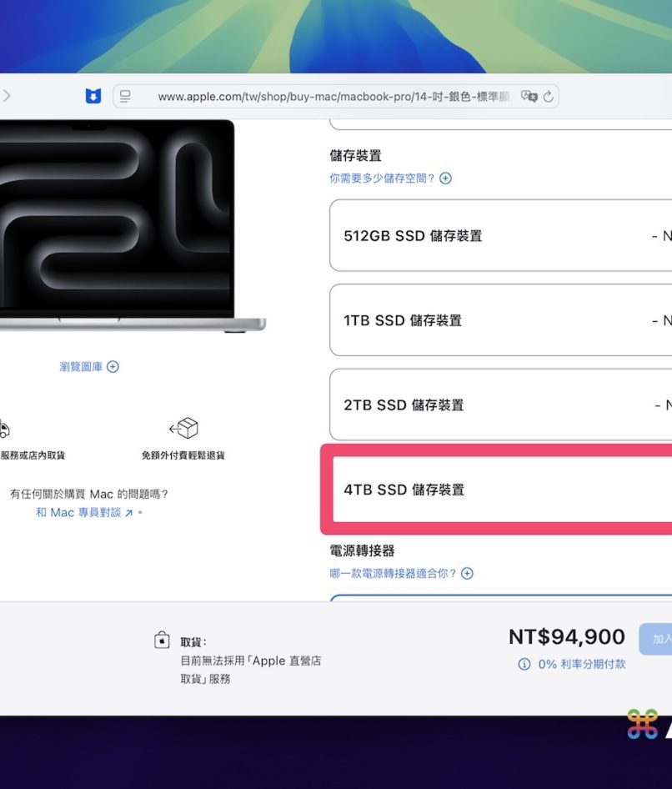Open 0% 利率分期付款 installment link

pos(581,664)
